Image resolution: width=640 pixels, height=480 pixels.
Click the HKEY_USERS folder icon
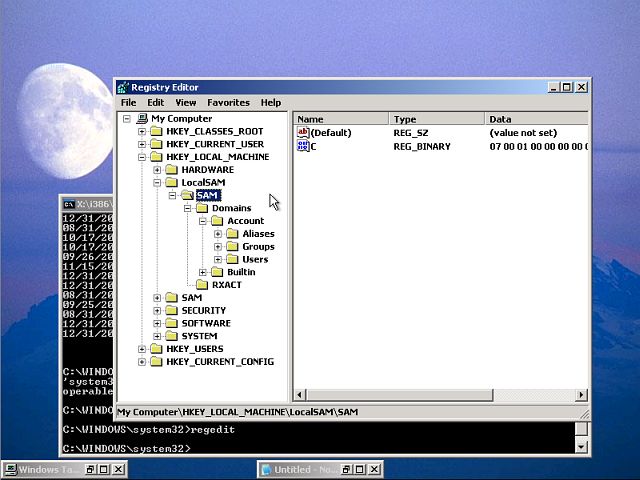pos(156,349)
